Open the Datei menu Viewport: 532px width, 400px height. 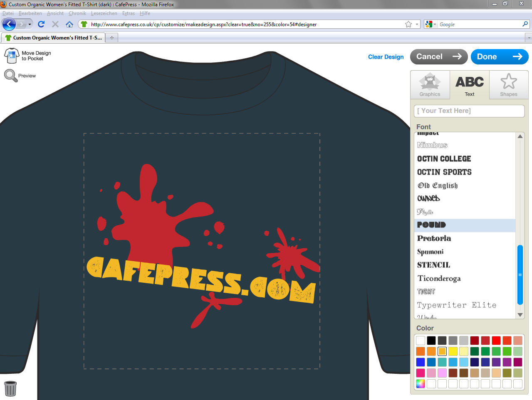coord(8,13)
